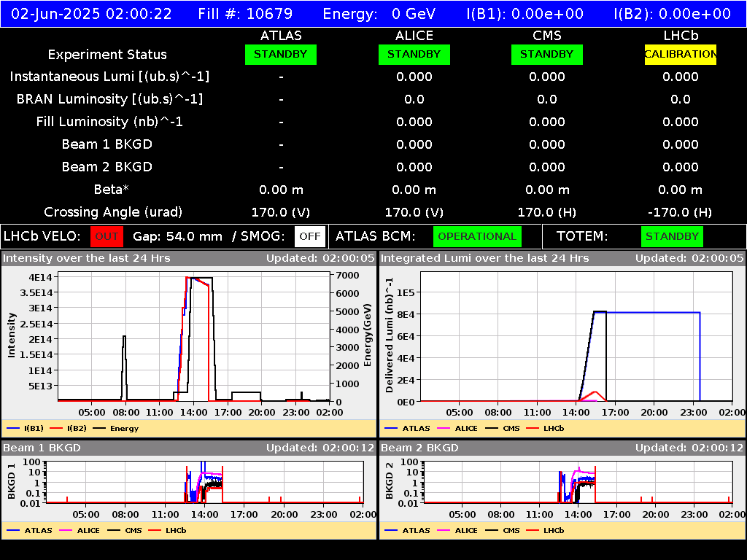Click the Beam 2 BKGD row label in the table

click(107, 167)
